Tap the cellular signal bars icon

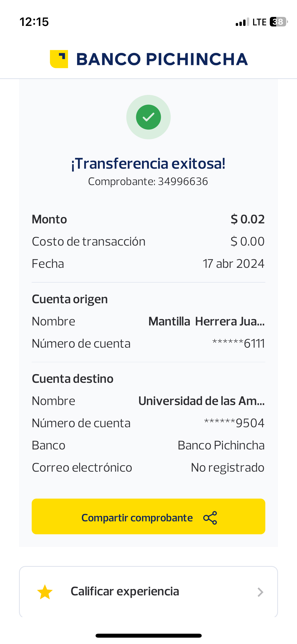[242, 22]
